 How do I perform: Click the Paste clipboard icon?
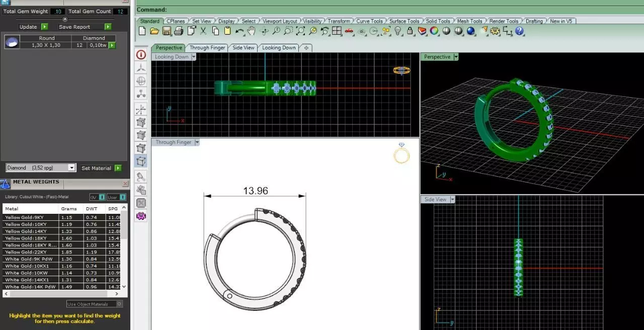(227, 31)
